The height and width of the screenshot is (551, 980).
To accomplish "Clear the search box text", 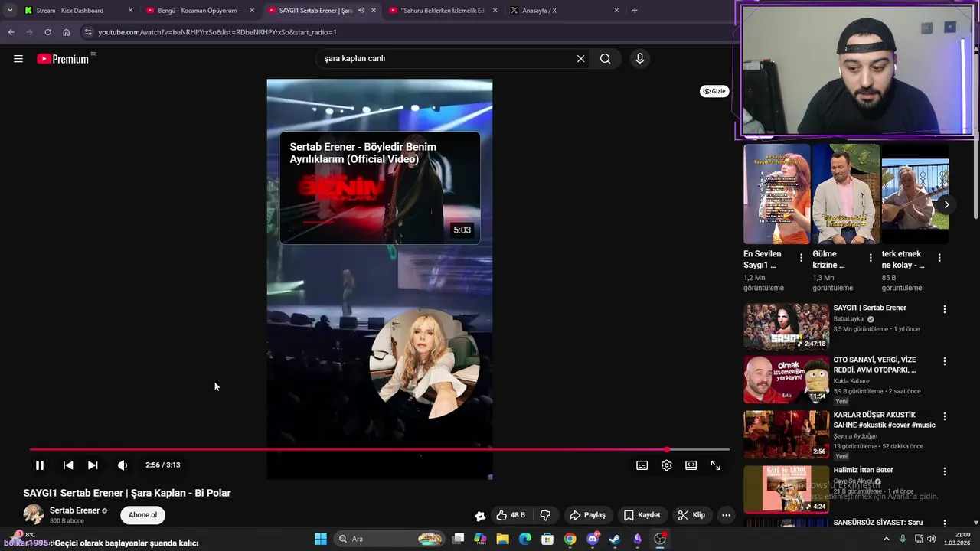I will click(580, 59).
